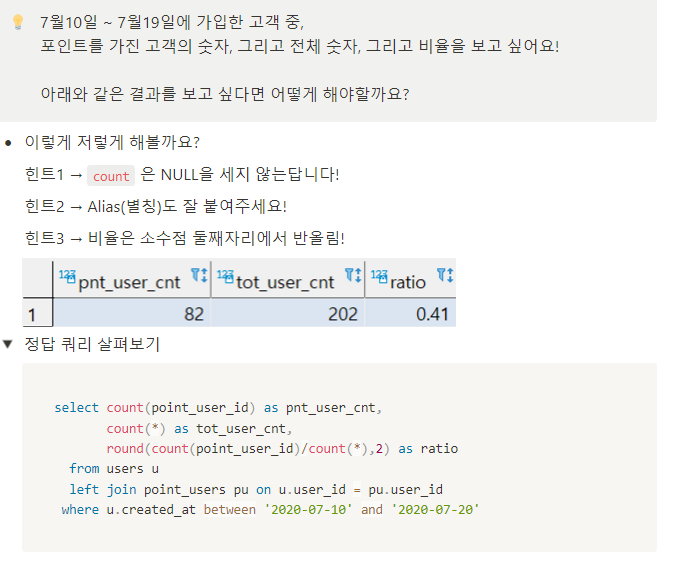Click the numeric type icon beside pnt_user_cnt
The width and height of the screenshot is (692, 561).
pos(67,276)
